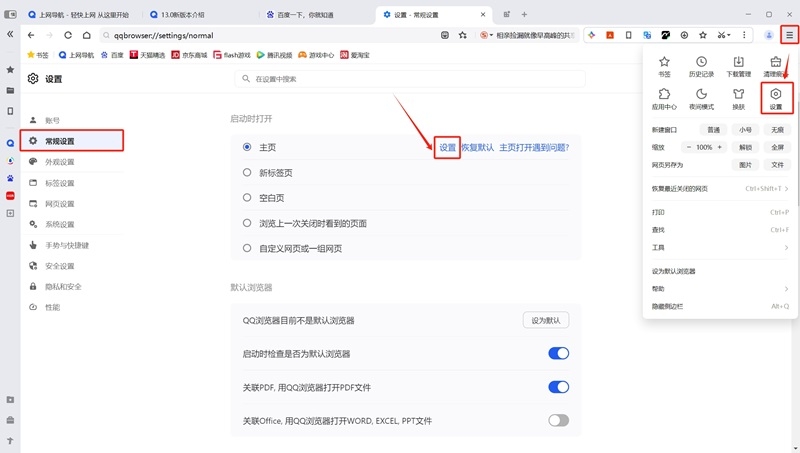Select the 空白页 radio button
Screen dimensions: 800x453
point(247,197)
